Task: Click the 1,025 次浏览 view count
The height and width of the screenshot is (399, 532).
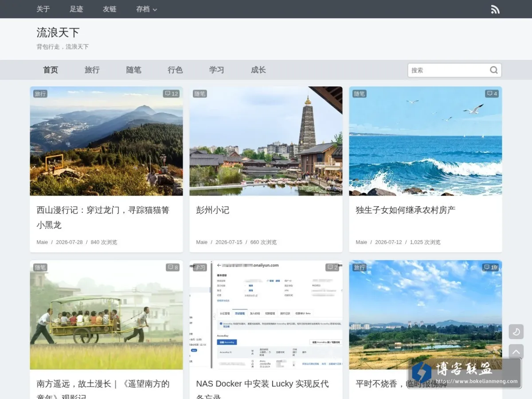Action: 425,242
